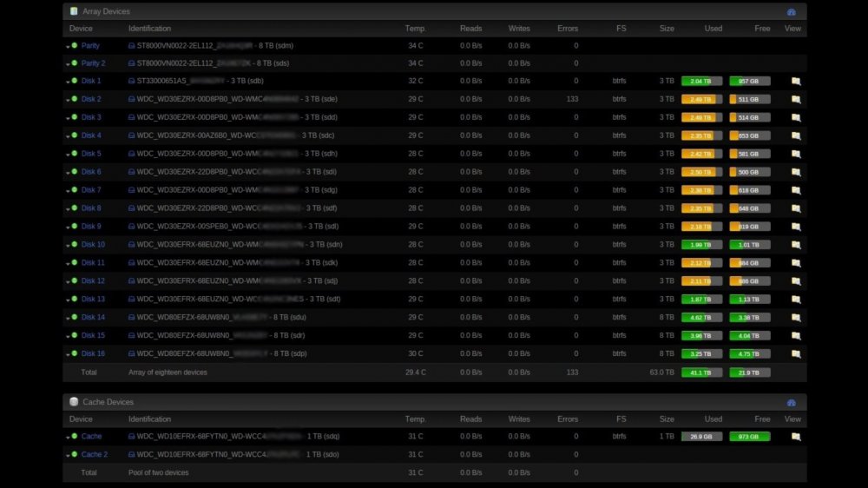Browse Disk 14 via view icon
Image resolution: width=868 pixels, height=488 pixels.
click(795, 318)
